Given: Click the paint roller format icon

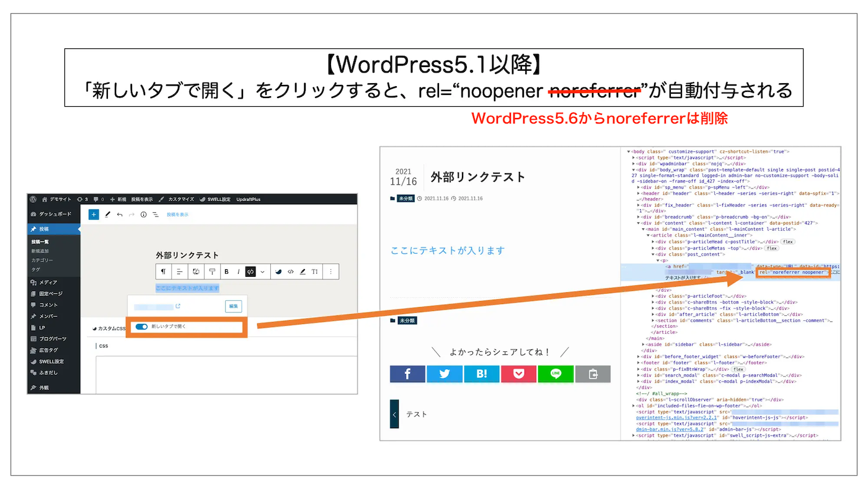Looking at the screenshot, I should 212,271.
